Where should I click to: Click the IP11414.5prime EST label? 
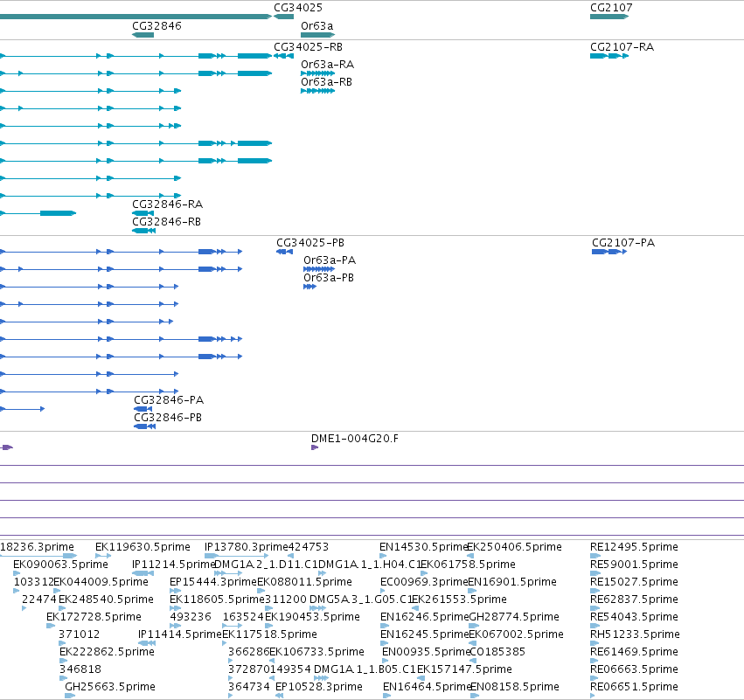pyautogui.click(x=180, y=635)
